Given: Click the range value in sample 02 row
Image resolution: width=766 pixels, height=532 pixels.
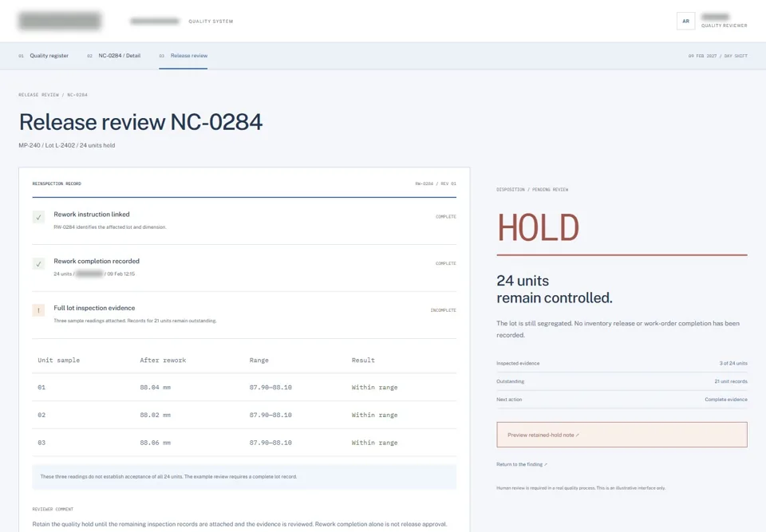Looking at the screenshot, I should click(270, 416).
